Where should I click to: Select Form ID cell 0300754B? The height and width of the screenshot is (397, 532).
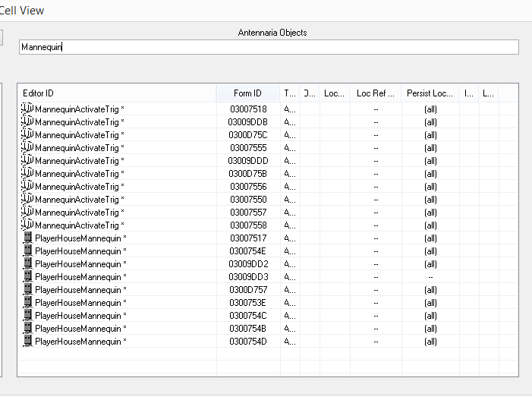click(247, 329)
